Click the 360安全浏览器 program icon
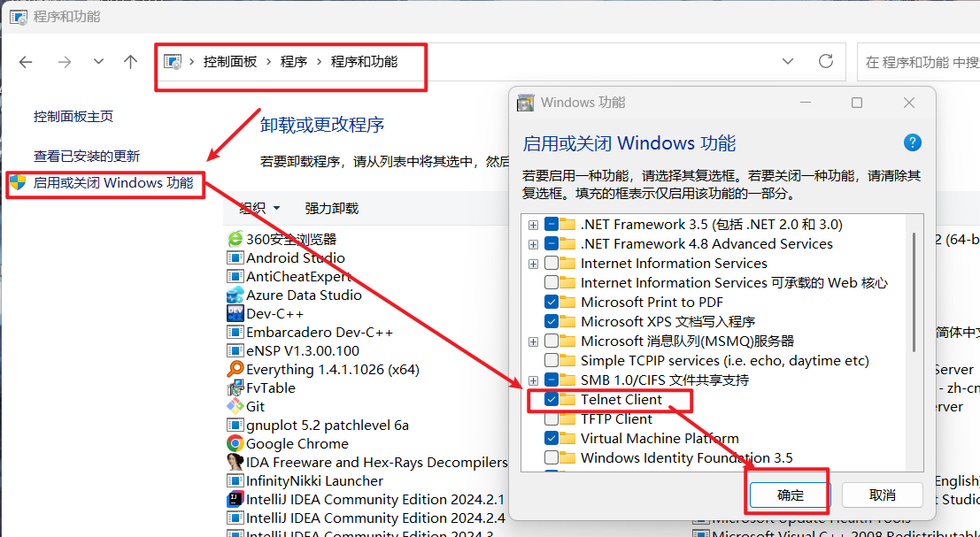980x537 pixels. click(235, 239)
